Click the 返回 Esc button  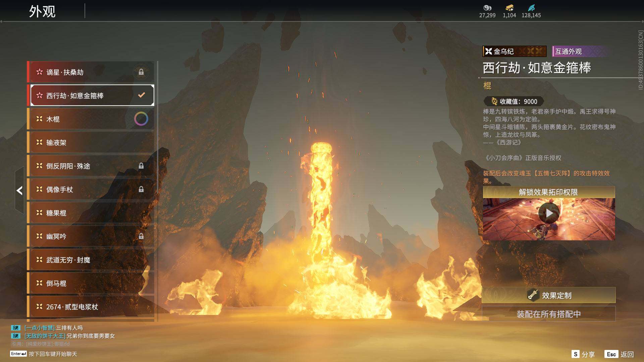click(x=619, y=354)
